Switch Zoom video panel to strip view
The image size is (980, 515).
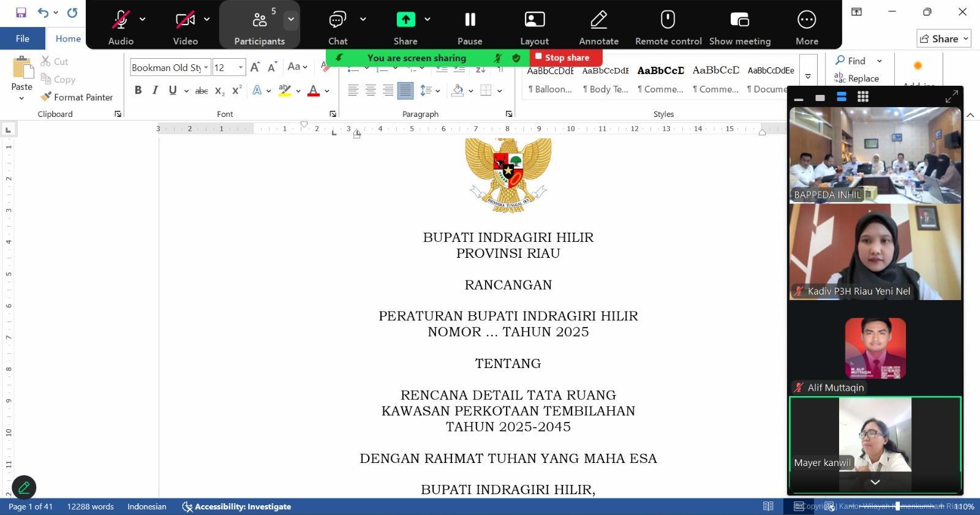(x=842, y=97)
